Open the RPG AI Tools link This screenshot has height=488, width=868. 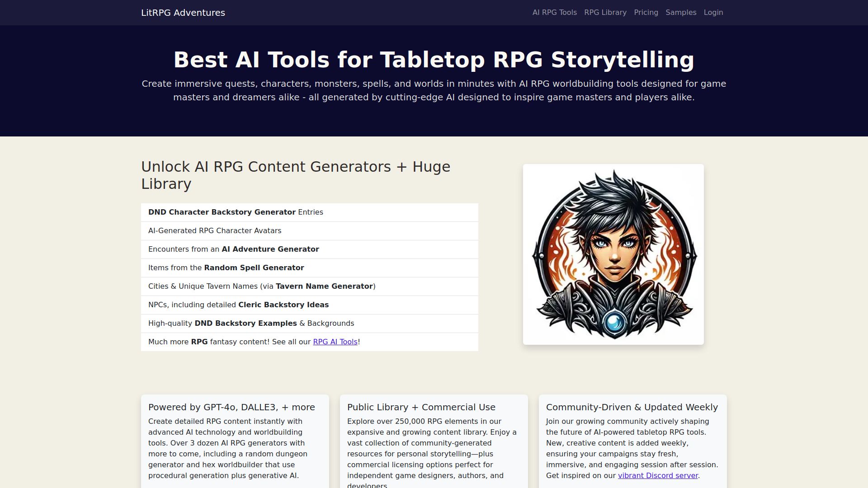point(335,342)
